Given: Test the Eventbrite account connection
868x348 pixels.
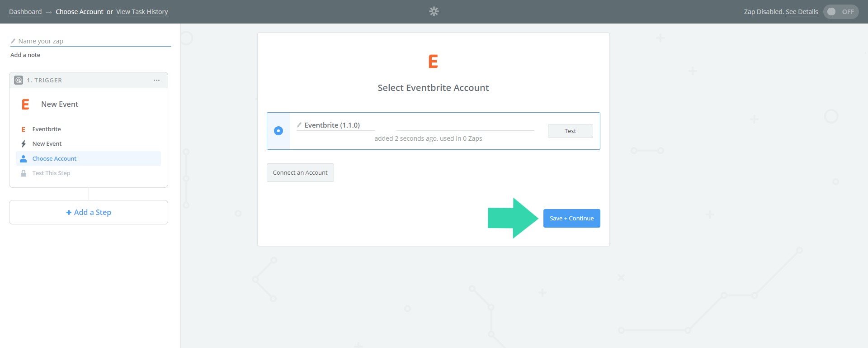Looking at the screenshot, I should pos(570,131).
